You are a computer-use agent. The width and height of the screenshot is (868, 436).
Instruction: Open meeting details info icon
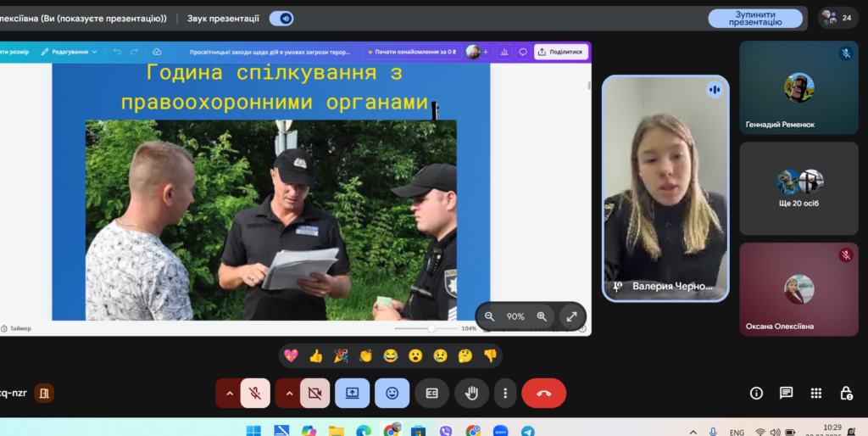point(756,393)
